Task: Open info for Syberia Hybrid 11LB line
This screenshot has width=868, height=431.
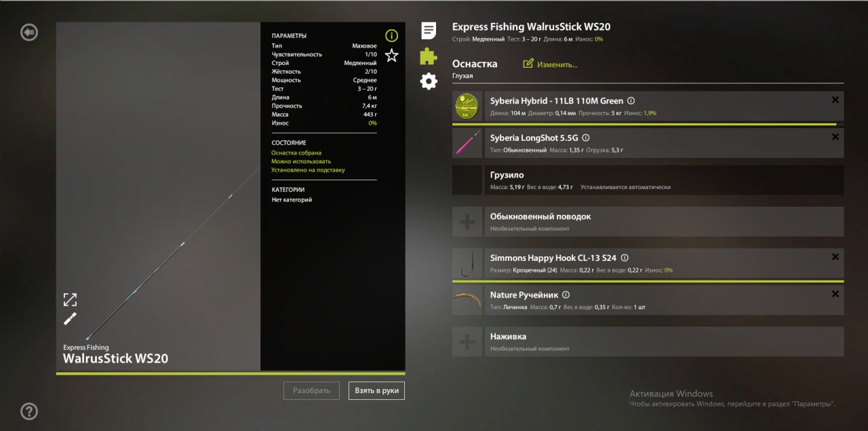Action: pos(631,100)
